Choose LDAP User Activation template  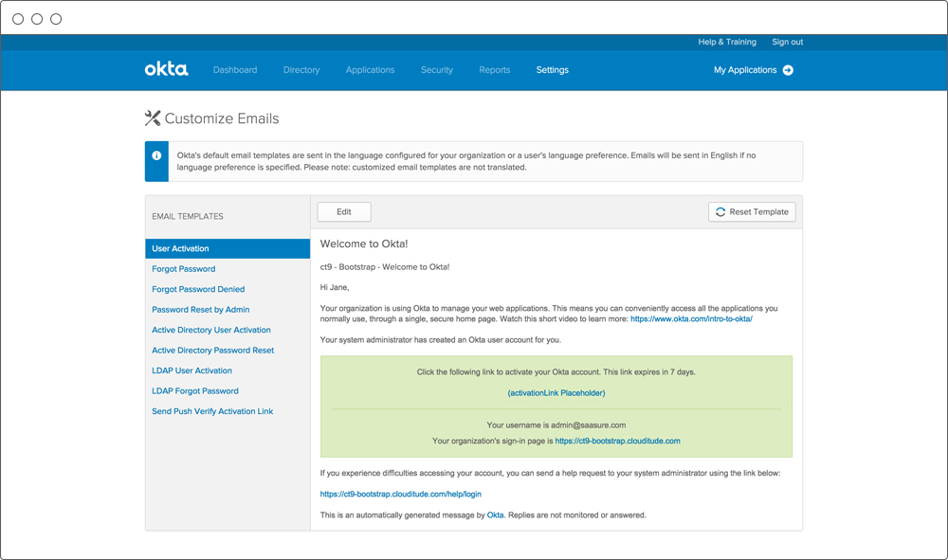191,370
